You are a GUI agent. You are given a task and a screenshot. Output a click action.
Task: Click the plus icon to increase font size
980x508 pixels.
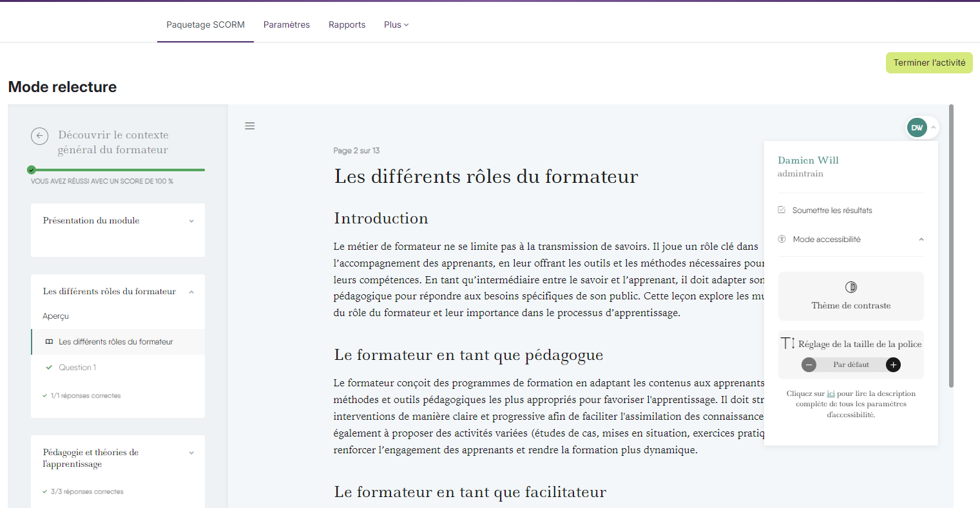[893, 364]
